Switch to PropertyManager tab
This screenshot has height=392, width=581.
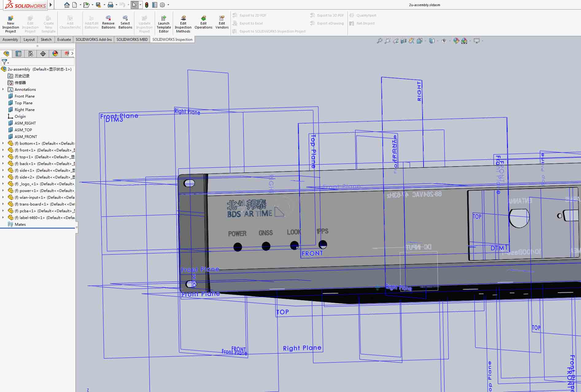18,54
